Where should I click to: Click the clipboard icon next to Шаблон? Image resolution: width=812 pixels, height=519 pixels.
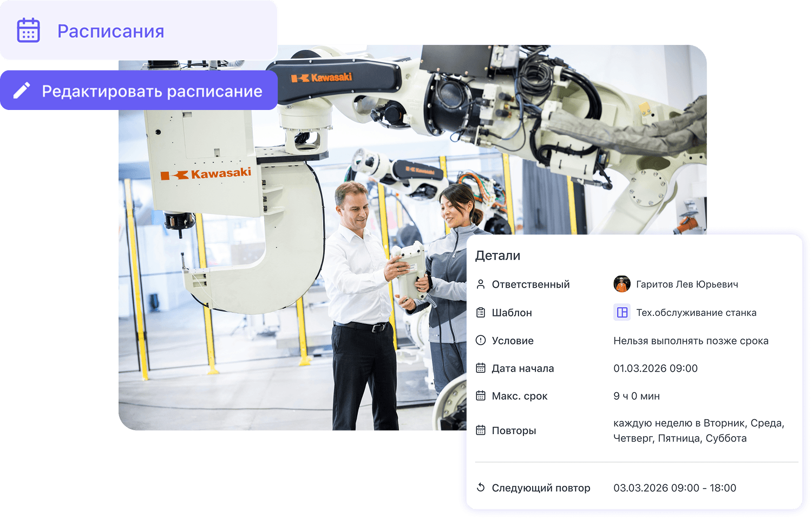point(480,313)
